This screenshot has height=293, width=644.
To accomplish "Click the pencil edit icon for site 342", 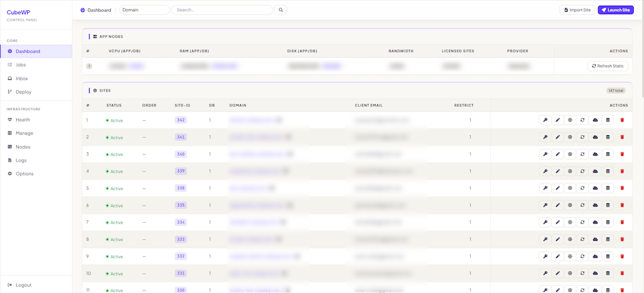I will coord(557,120).
